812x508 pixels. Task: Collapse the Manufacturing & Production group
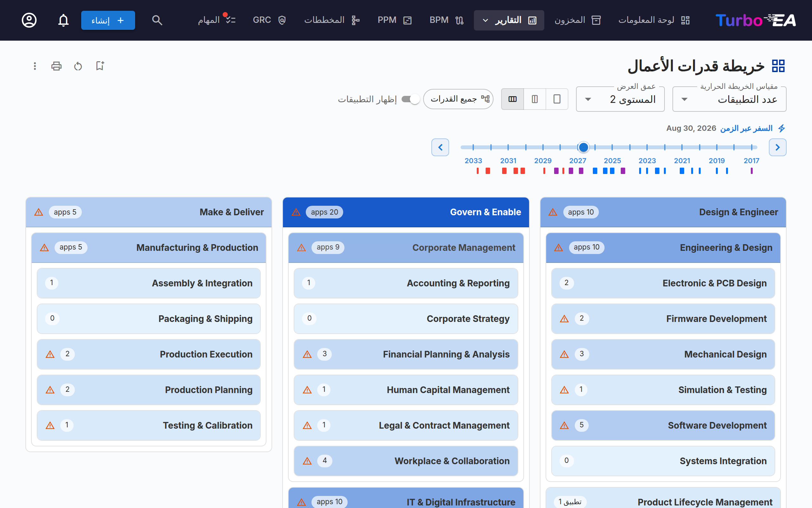click(x=149, y=248)
